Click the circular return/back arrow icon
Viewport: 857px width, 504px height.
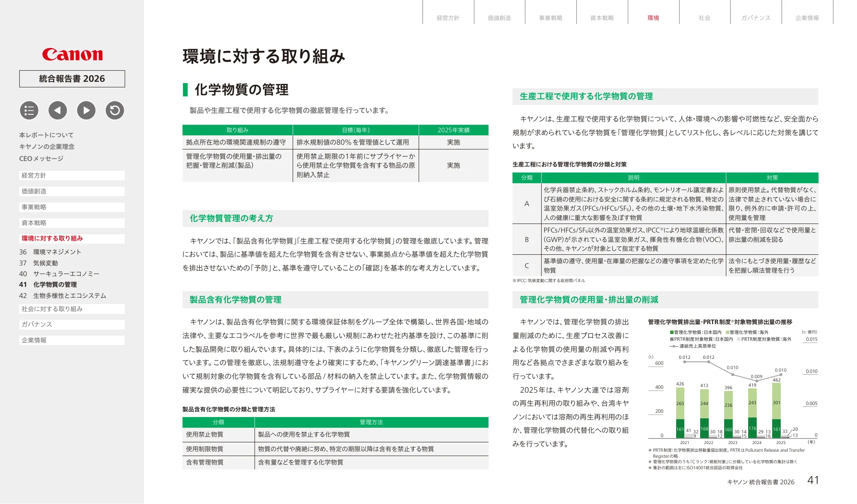115,110
